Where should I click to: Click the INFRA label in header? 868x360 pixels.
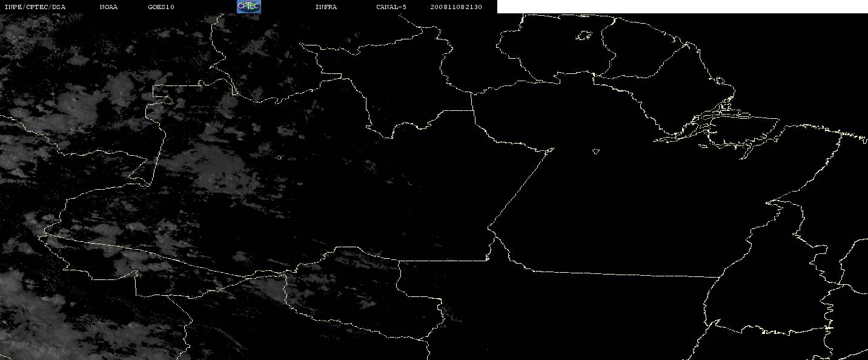click(326, 7)
